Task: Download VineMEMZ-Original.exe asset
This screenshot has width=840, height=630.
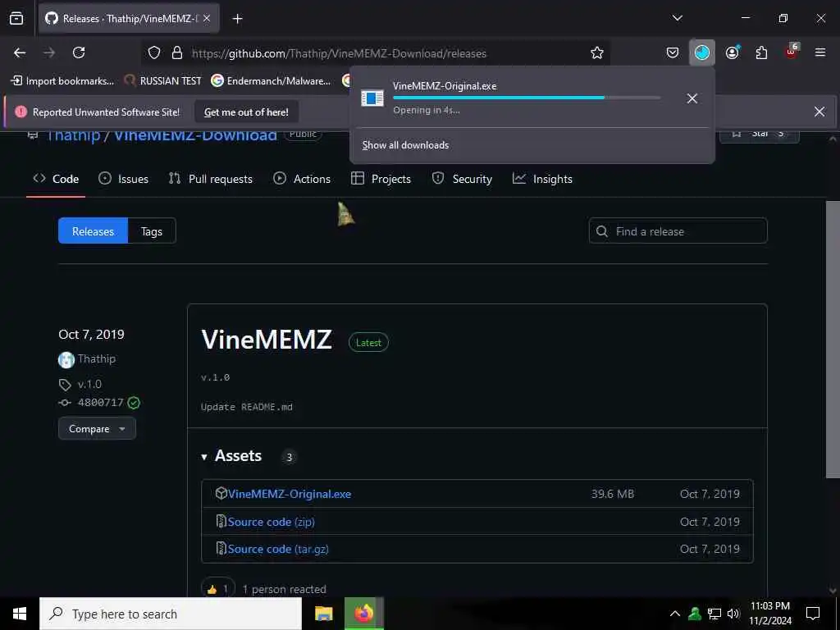Action: click(290, 494)
